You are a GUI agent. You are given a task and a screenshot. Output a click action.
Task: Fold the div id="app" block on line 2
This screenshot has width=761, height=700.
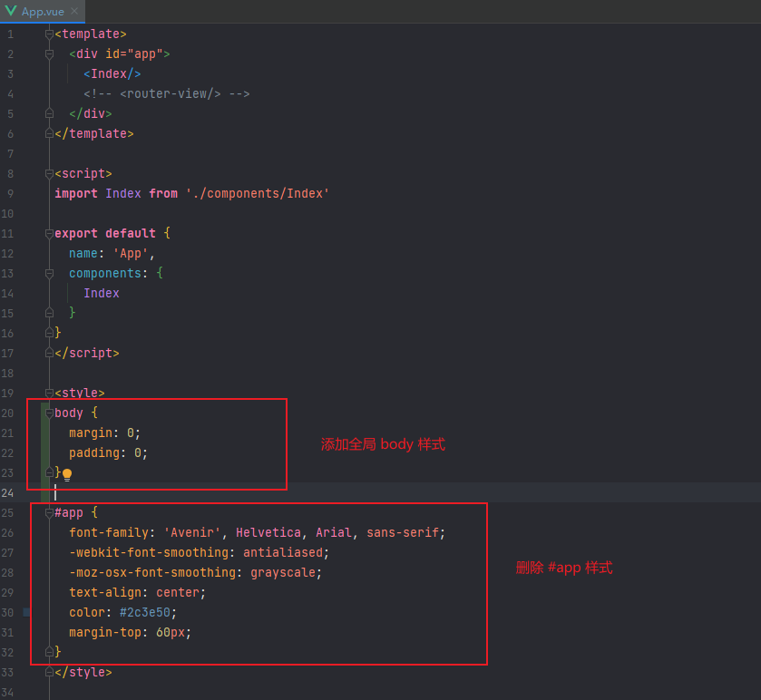tap(49, 53)
